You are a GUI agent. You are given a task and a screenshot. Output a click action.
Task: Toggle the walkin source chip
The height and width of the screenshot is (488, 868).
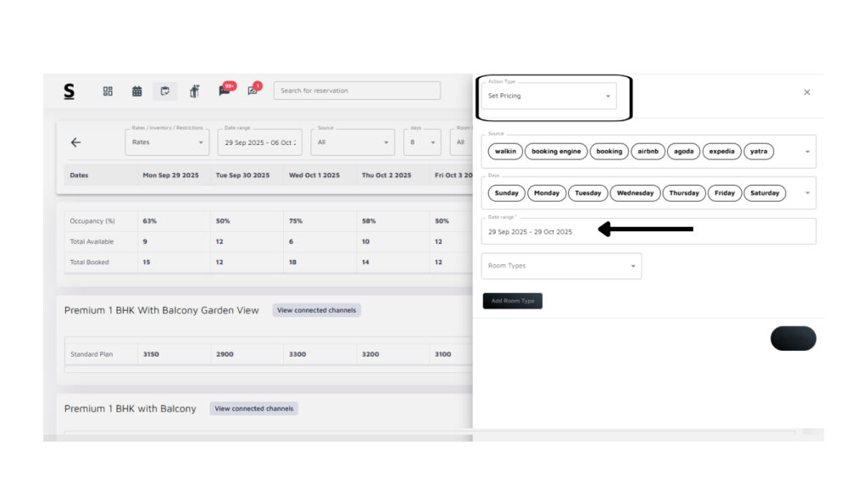(505, 152)
